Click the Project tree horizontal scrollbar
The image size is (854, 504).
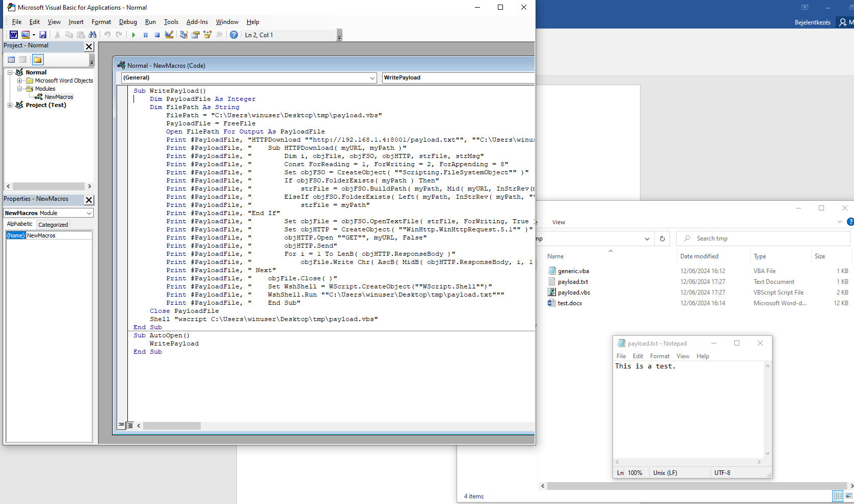tap(48, 187)
